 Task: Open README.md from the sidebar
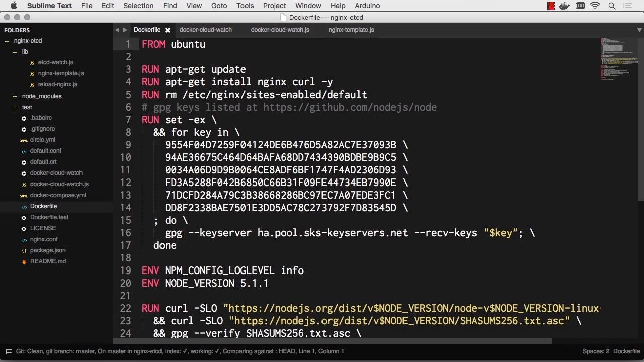[x=48, y=261]
